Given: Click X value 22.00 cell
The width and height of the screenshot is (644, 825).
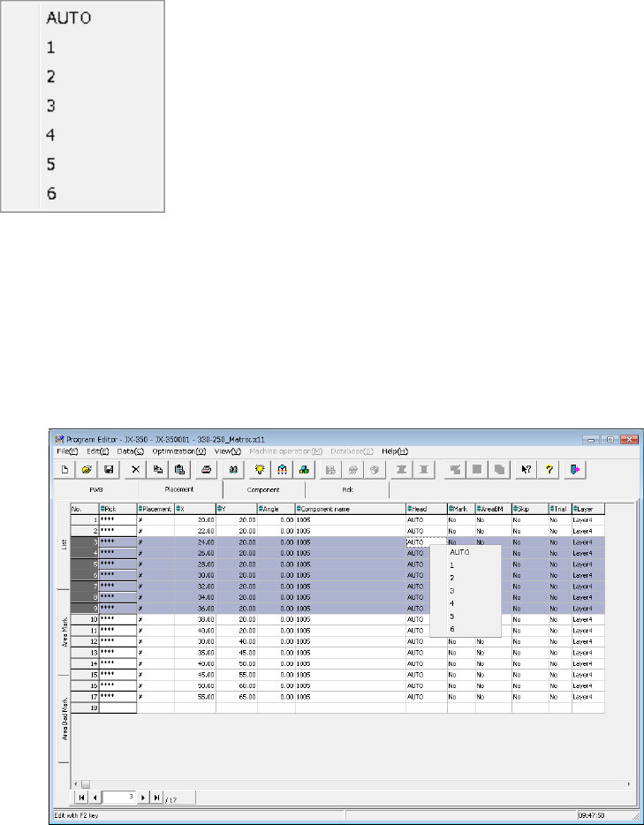Looking at the screenshot, I should pyautogui.click(x=195, y=531).
